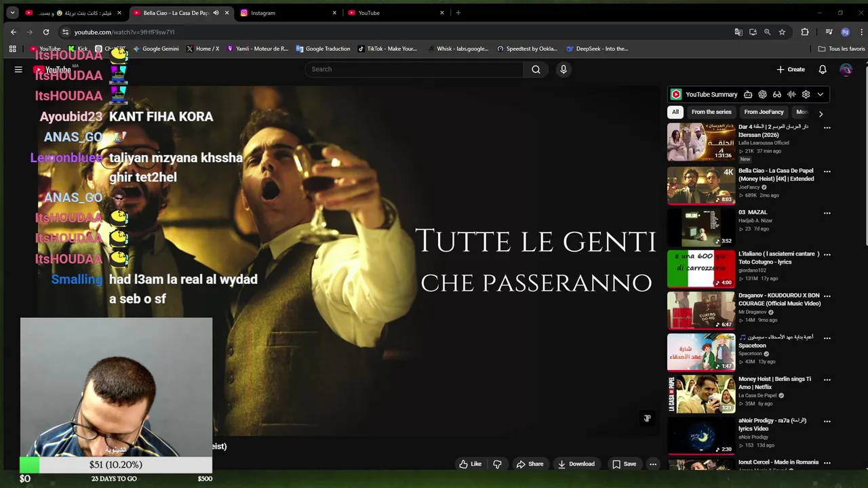
Task: Open the tab search dropdown arrow
Action: tap(12, 13)
